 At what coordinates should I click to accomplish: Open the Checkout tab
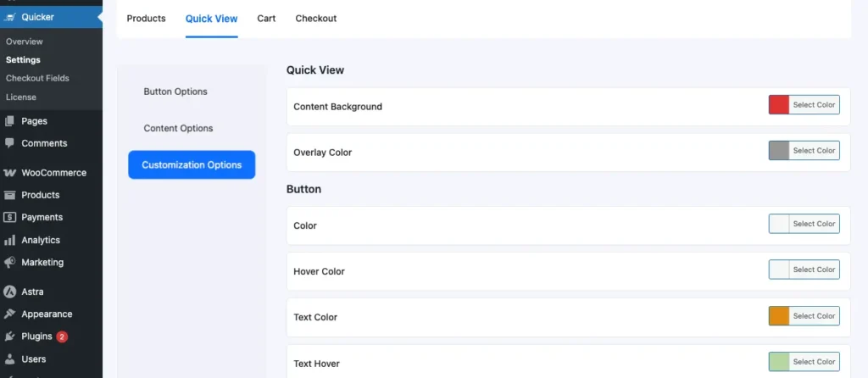click(315, 19)
